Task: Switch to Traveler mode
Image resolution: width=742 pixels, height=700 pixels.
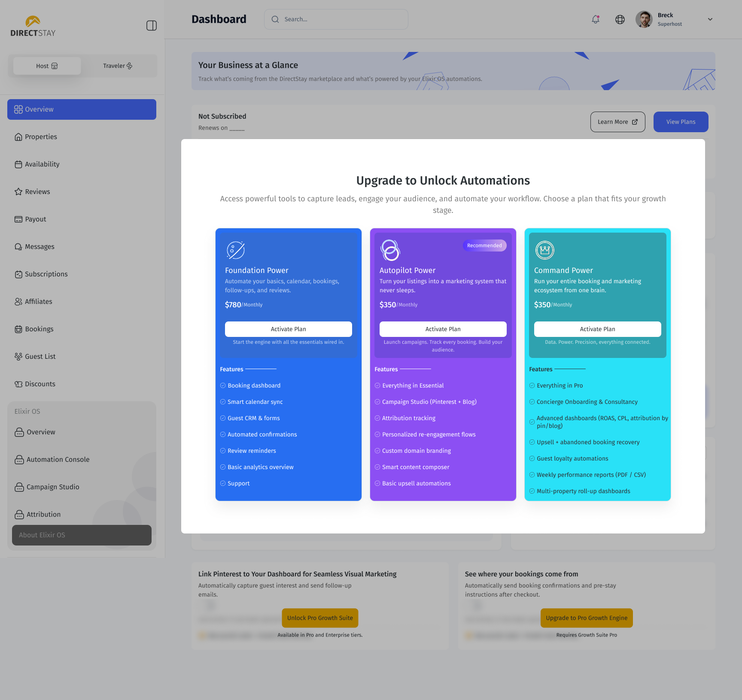Action: click(x=117, y=66)
